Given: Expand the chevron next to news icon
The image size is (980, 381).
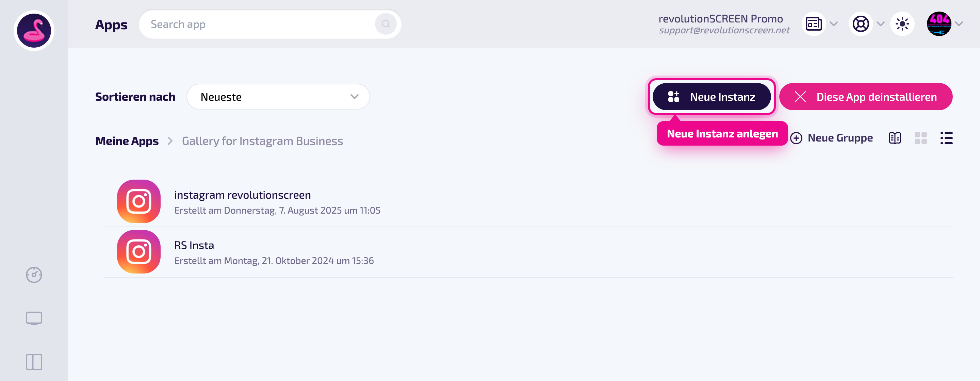Looking at the screenshot, I should [834, 24].
